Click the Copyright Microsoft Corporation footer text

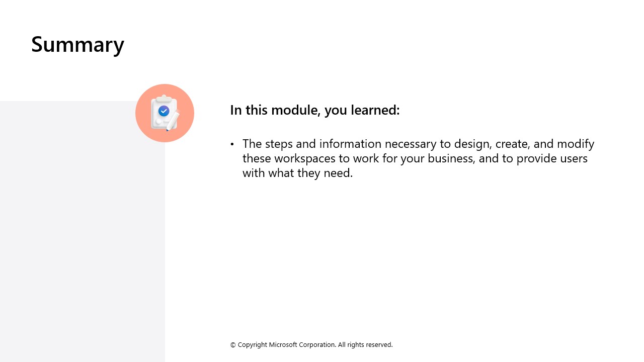[311, 344]
